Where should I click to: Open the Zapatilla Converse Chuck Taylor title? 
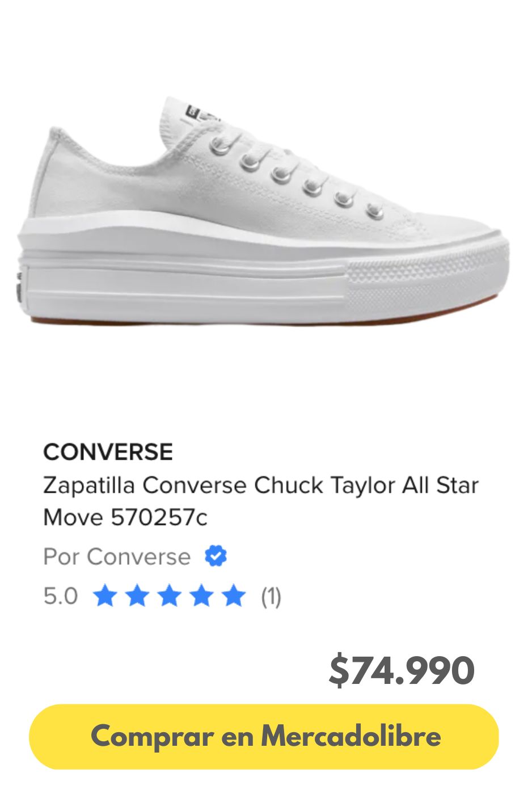261,486
